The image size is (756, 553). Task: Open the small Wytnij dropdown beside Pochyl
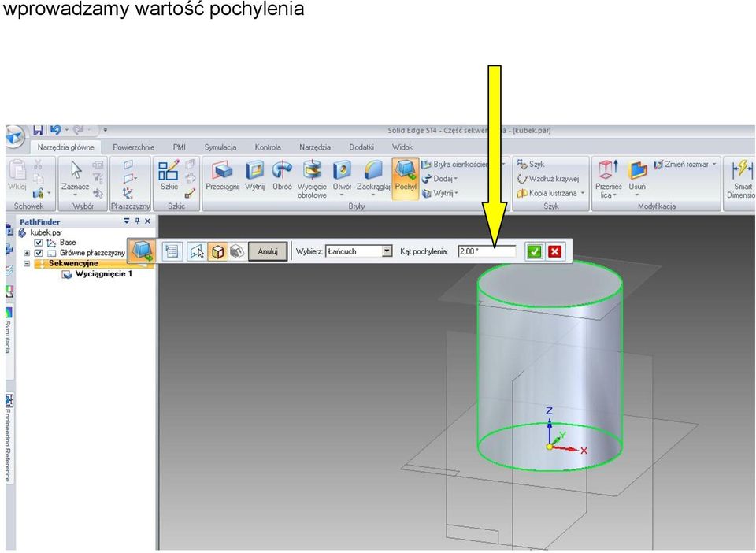tap(439, 193)
